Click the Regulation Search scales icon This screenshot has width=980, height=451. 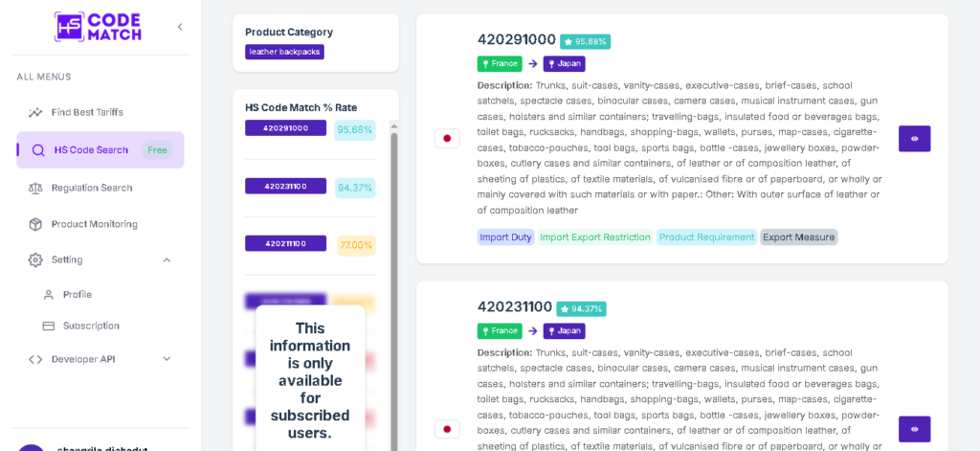[x=35, y=188]
